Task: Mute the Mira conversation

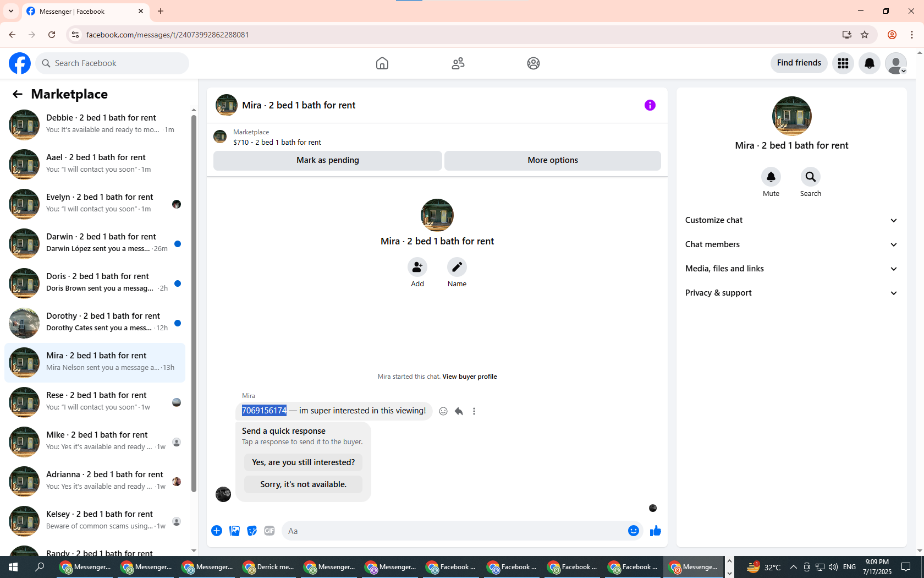Action: point(771,177)
